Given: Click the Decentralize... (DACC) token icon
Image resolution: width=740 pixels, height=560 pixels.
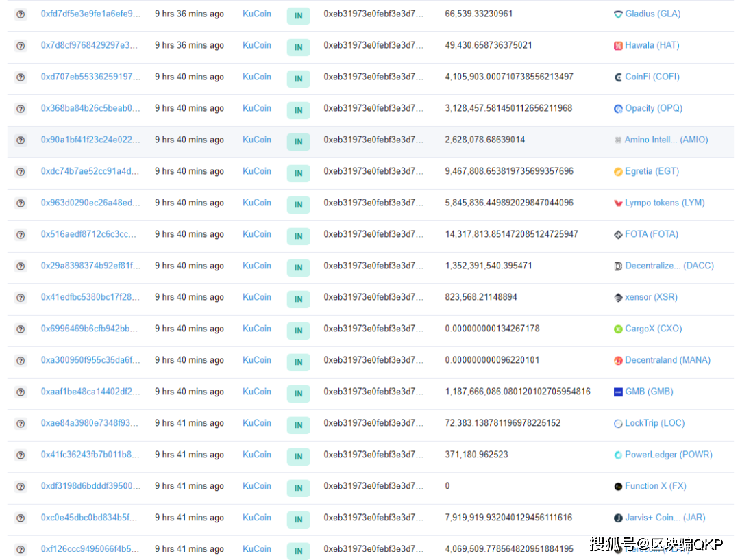Looking at the screenshot, I should click(618, 266).
